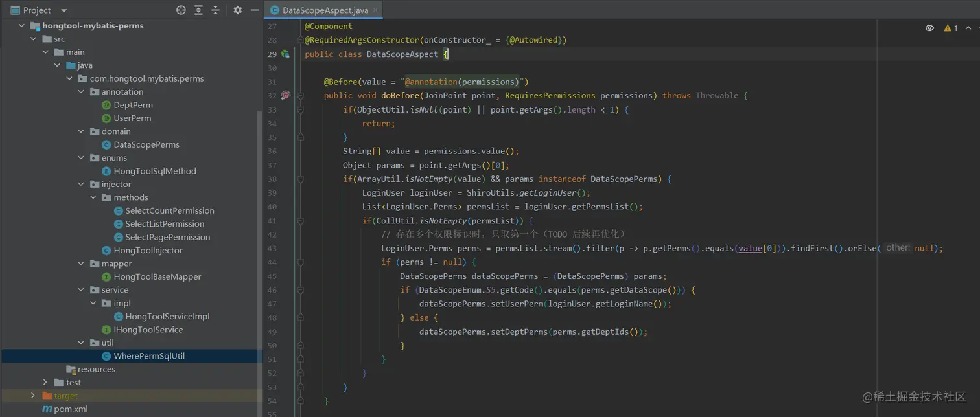980x417 pixels.
Task: Expand the test folder
Action: pos(45,383)
